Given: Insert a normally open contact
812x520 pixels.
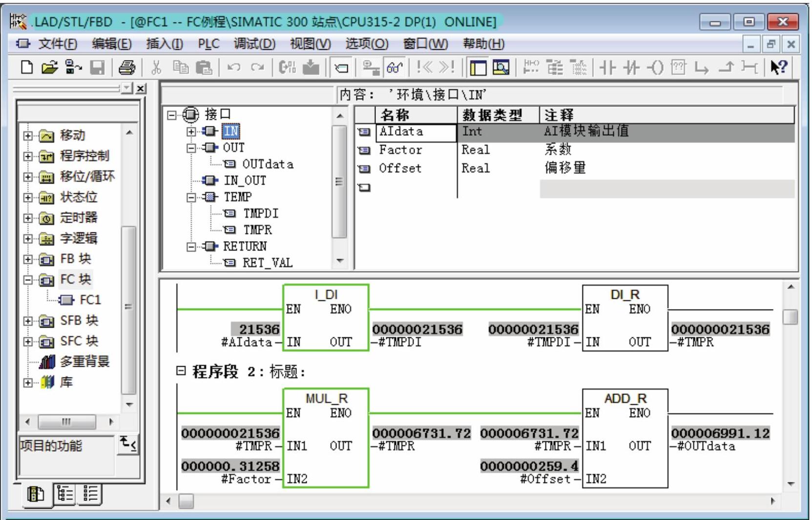Looking at the screenshot, I should click(x=607, y=68).
